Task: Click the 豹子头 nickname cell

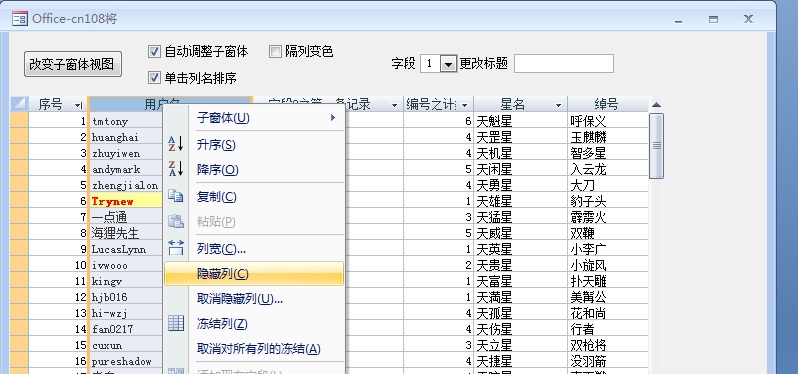Action: (x=608, y=201)
